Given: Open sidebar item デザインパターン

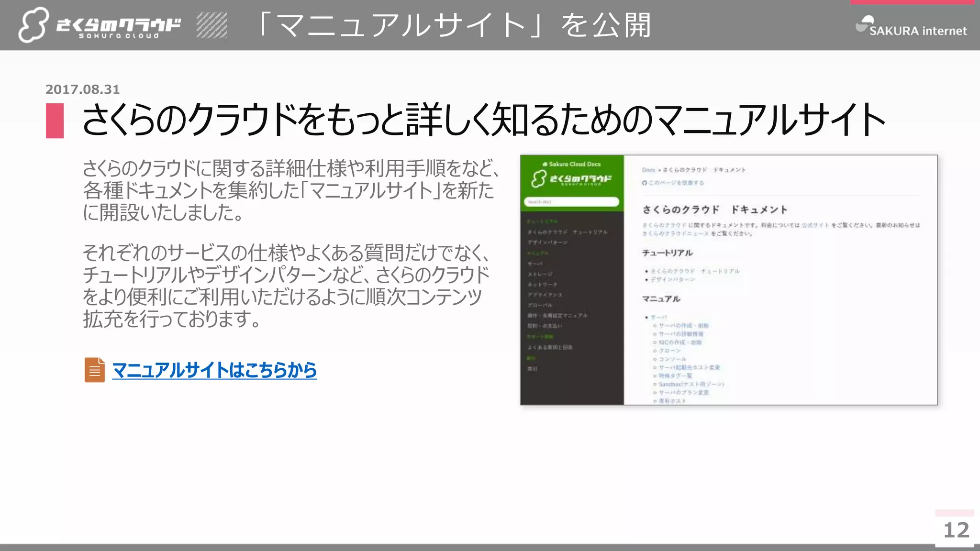Looking at the screenshot, I should pos(547,242).
